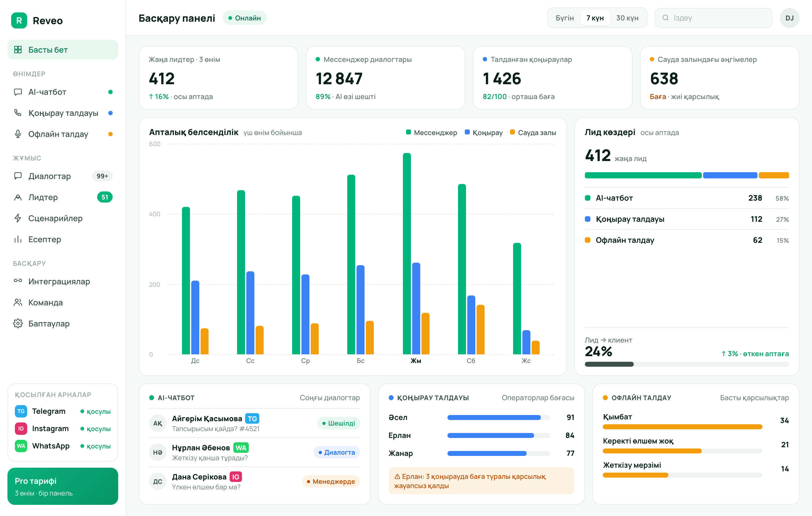Click the 51 badge next to Лидтер
The image size is (812, 516).
click(x=105, y=197)
